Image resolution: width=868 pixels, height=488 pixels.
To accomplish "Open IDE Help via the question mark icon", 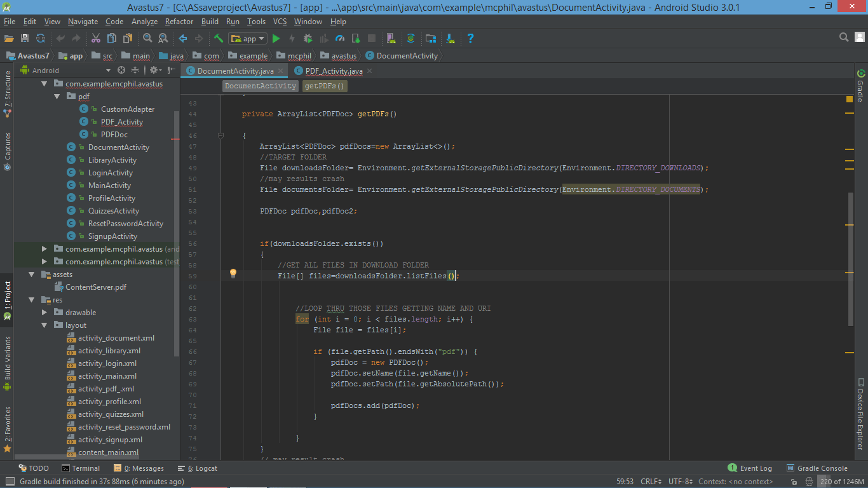I will (470, 38).
